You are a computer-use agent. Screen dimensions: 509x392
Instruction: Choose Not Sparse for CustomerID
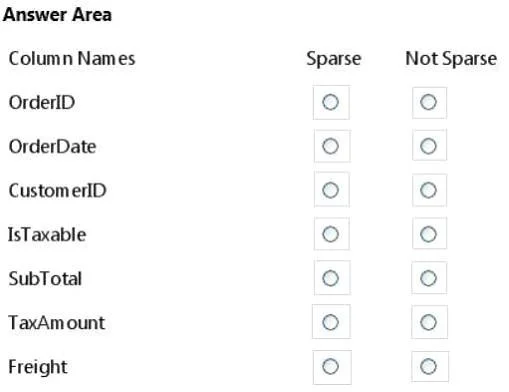click(428, 190)
